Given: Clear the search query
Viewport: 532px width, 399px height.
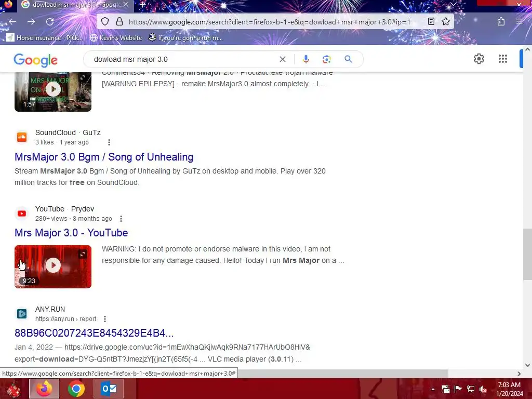Looking at the screenshot, I should 282,59.
